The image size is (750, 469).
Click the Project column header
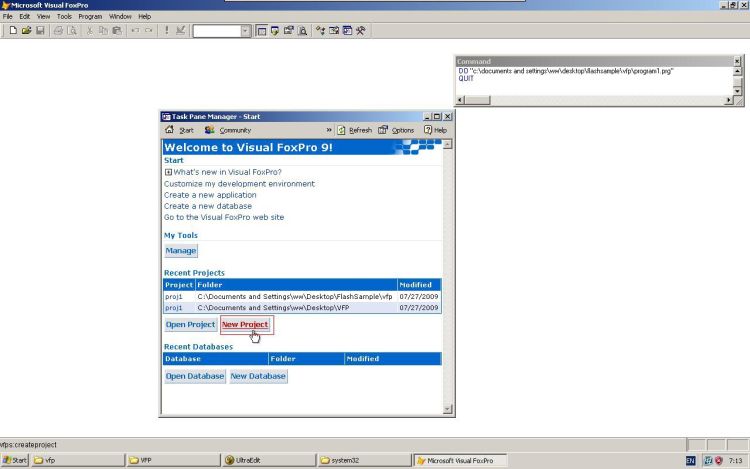tap(179, 285)
